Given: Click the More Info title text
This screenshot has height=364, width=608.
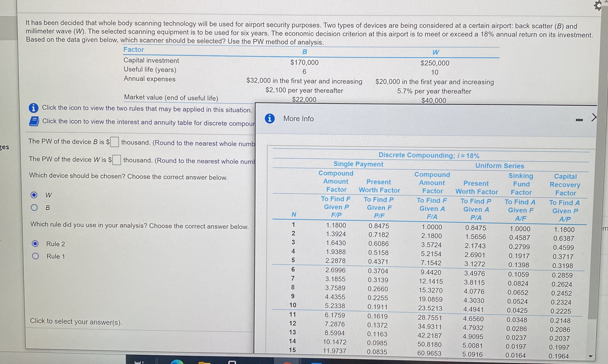Looking at the screenshot, I should [298, 119].
